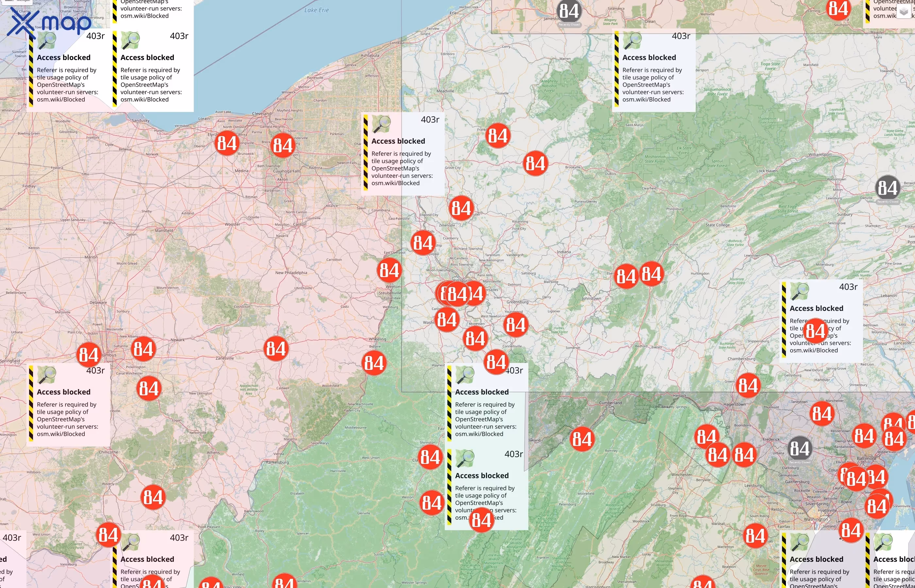Select the 84 marker north of Bowie
Screen dimensions: 915x588
pyautogui.click(x=857, y=479)
